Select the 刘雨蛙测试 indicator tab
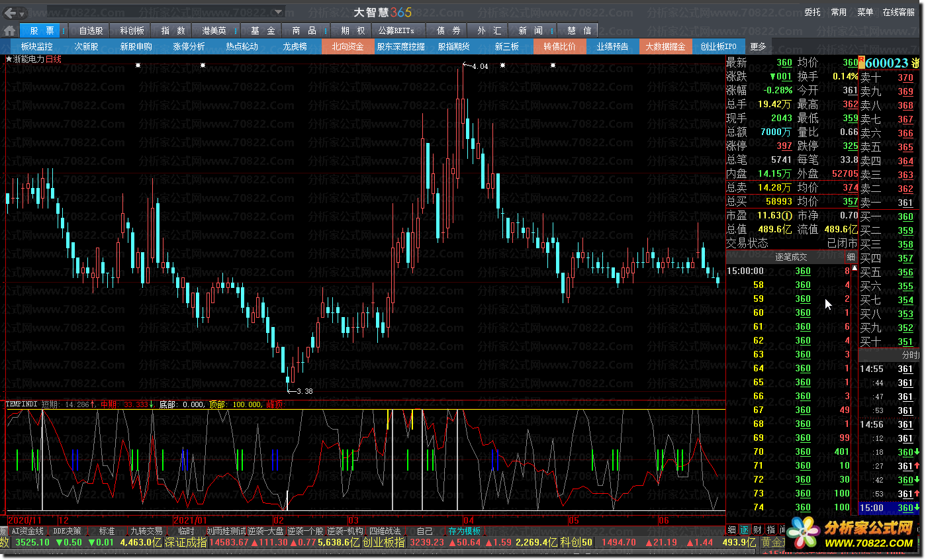 pyautogui.click(x=226, y=531)
